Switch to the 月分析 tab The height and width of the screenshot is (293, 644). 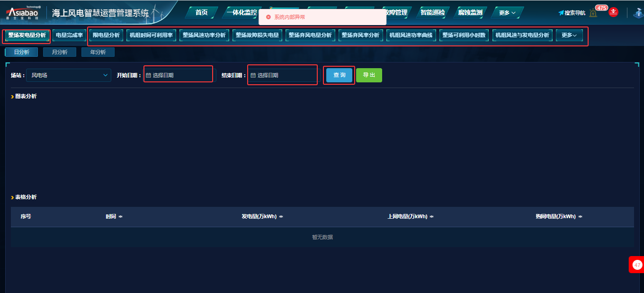pyautogui.click(x=60, y=52)
